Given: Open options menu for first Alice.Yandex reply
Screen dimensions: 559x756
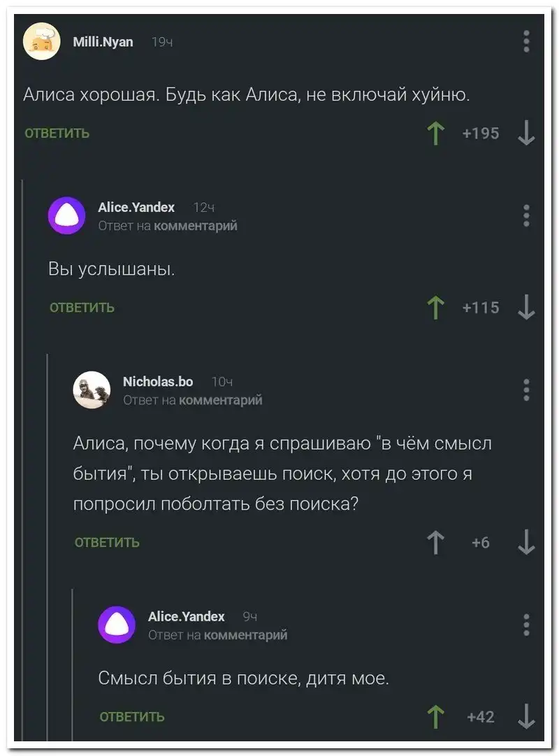Looking at the screenshot, I should (x=526, y=215).
